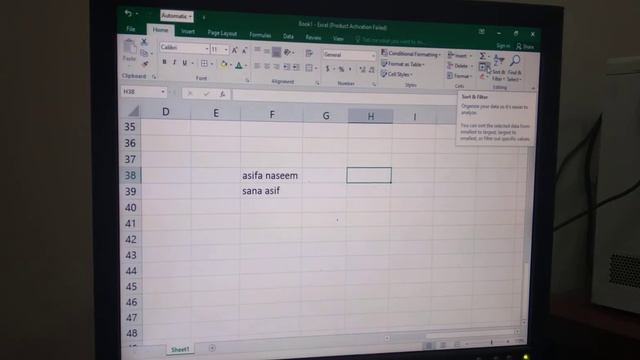Click Insert cells button
Viewport: 640px width, 360px height.
pyautogui.click(x=459, y=55)
